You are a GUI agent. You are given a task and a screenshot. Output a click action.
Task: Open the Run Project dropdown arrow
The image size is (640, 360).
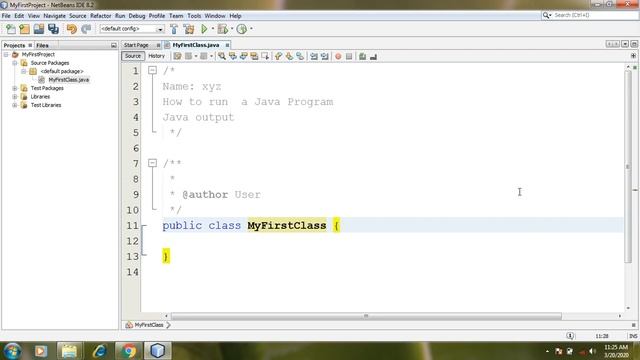212,29
